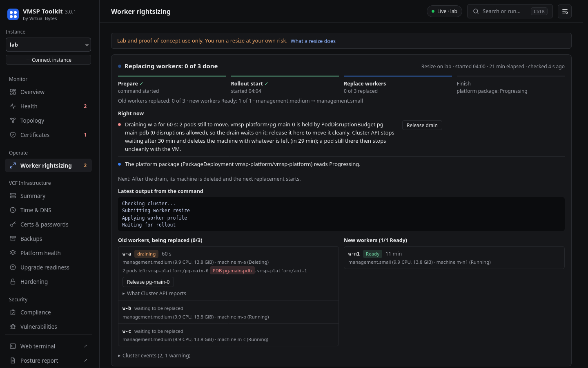Go to Health in sidebar
This screenshot has width=588, height=368.
coord(48,106)
